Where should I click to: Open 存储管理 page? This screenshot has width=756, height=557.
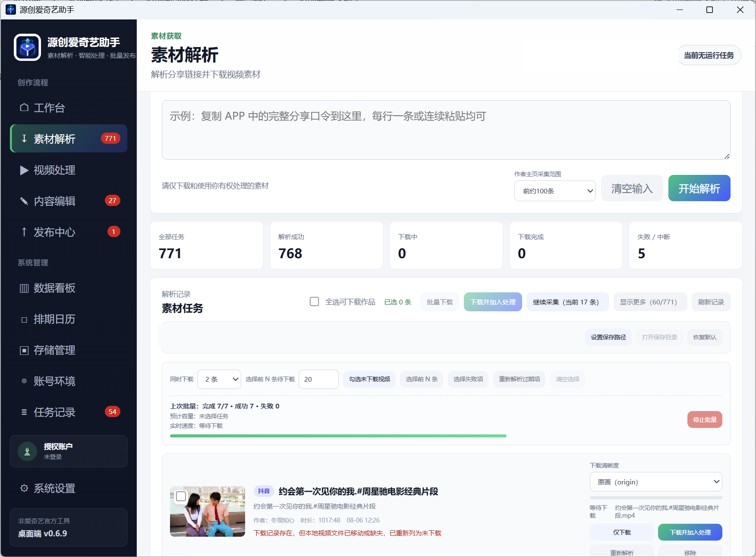69,350
